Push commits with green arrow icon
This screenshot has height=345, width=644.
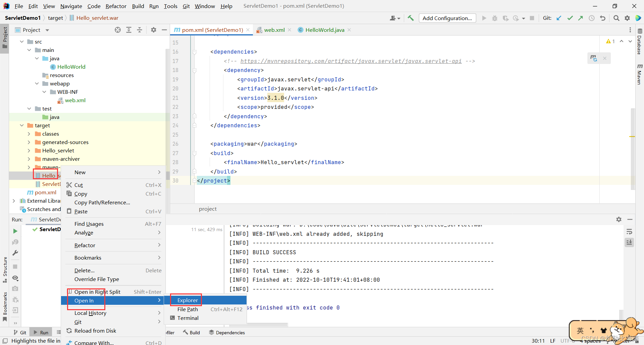tap(581, 18)
